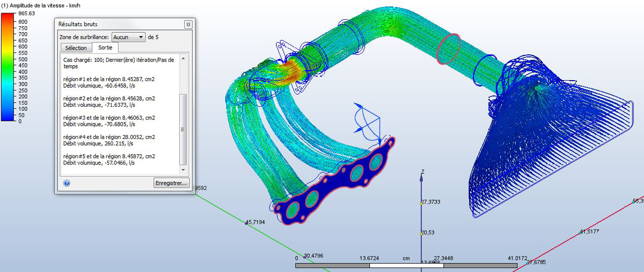Grab the output panel scrollbar thumb

point(183,128)
